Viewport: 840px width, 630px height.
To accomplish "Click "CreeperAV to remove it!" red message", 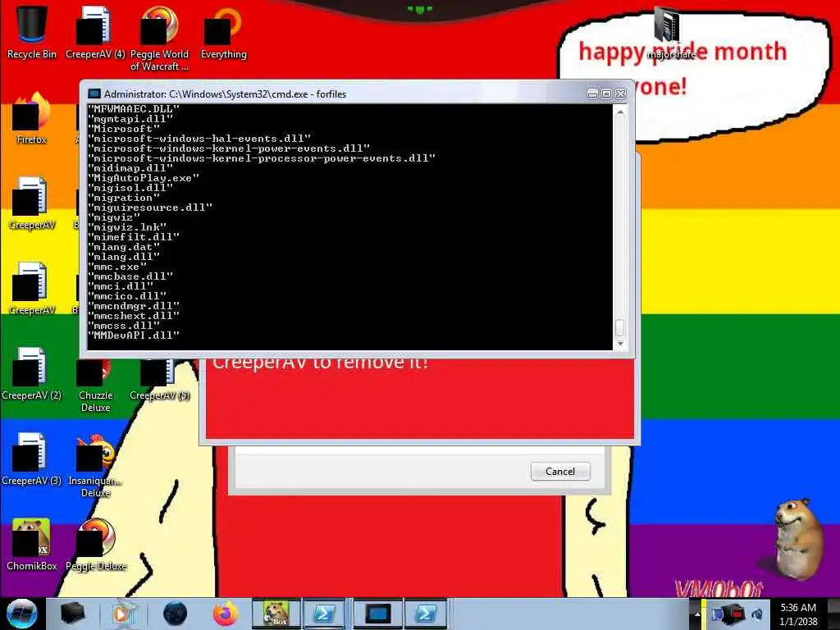I will click(321, 363).
